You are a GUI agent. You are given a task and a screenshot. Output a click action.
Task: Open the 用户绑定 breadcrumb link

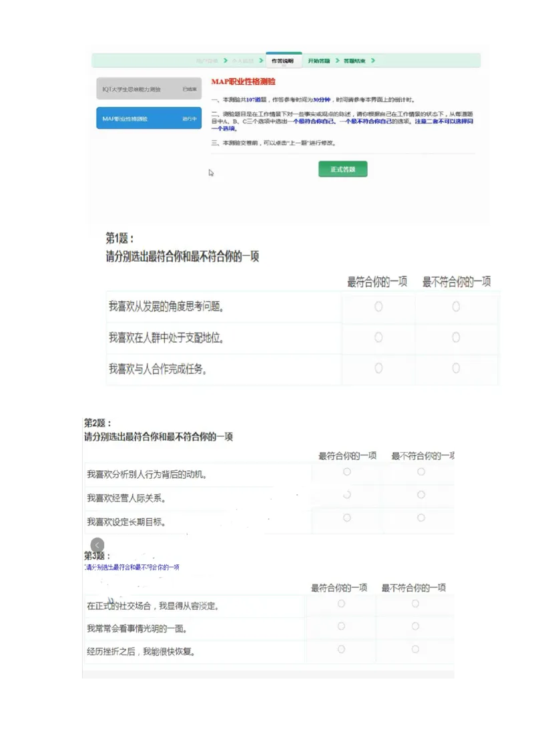tap(208, 59)
